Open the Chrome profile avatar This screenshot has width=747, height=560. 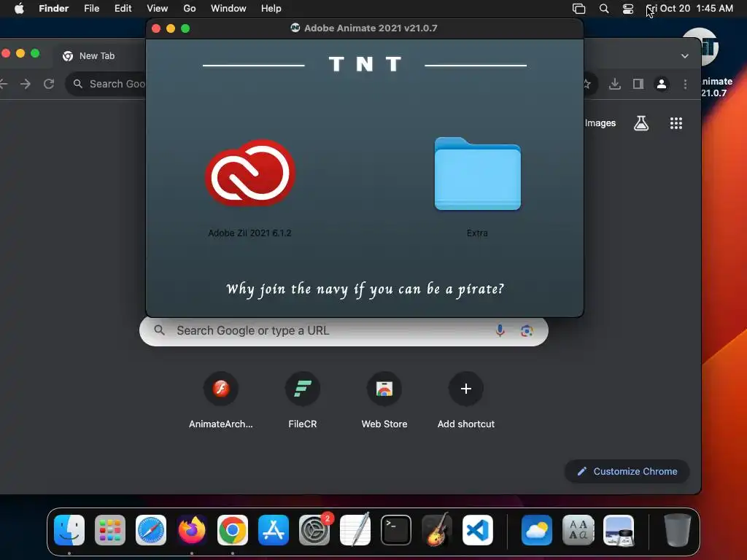coord(662,85)
